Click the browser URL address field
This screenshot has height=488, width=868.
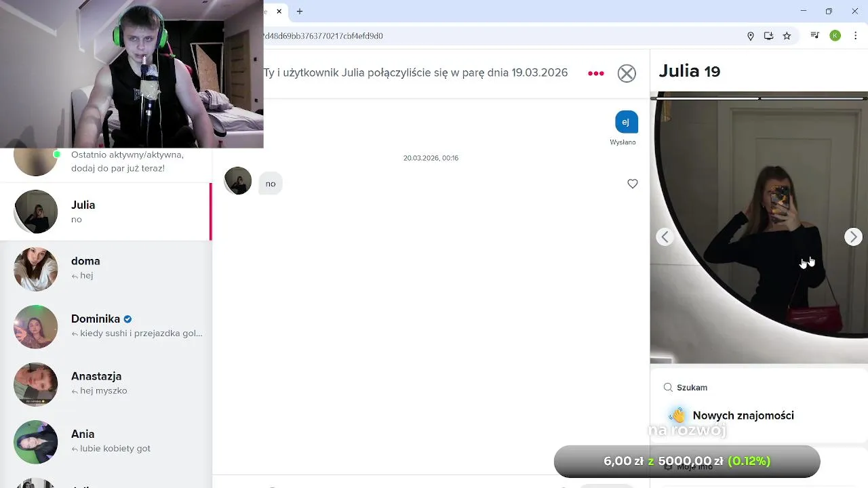tap(502, 36)
